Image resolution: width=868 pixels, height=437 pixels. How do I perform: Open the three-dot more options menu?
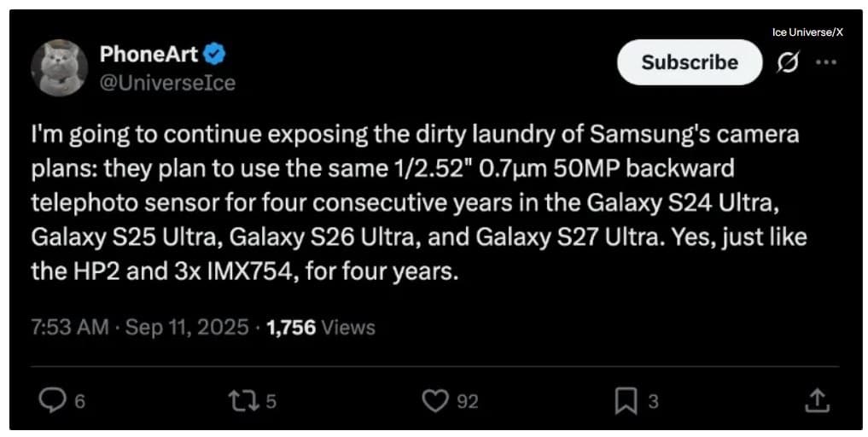(826, 62)
